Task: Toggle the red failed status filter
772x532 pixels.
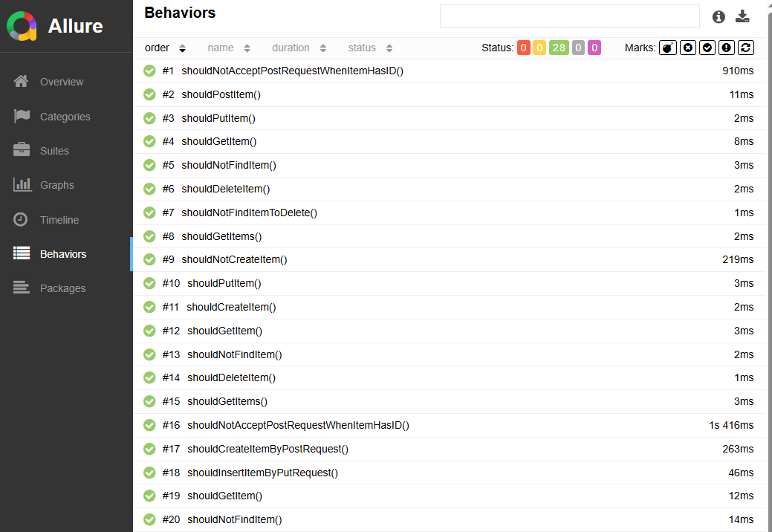Action: tap(524, 48)
